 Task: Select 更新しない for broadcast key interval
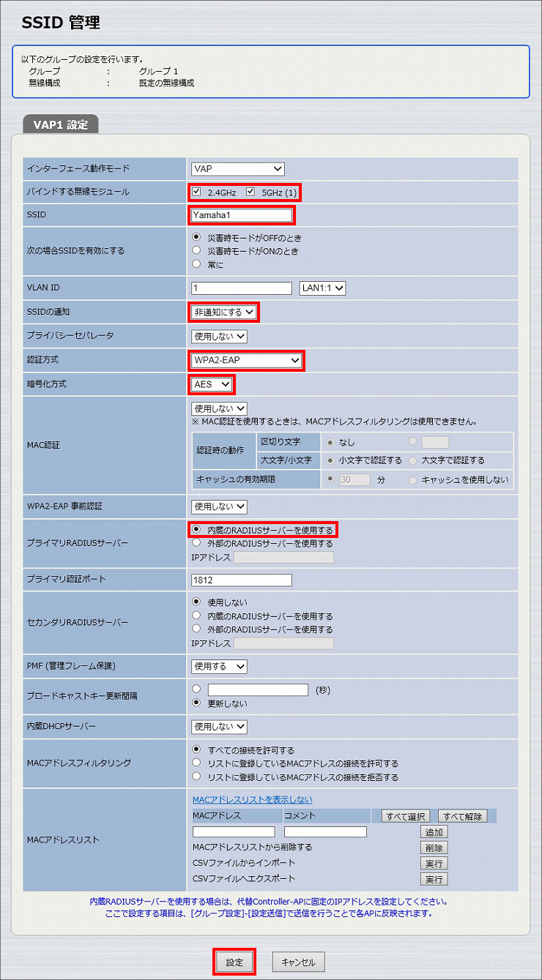tap(196, 703)
